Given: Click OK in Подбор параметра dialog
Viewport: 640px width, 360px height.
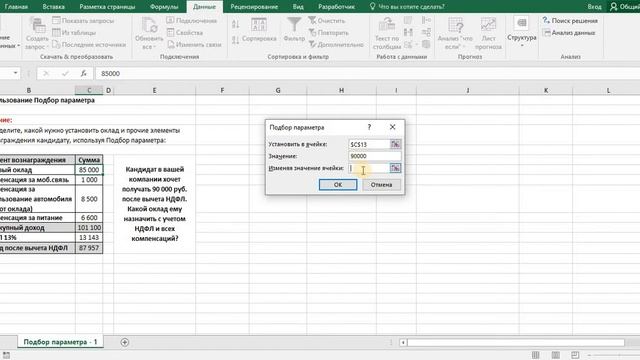Looking at the screenshot, I should [338, 184].
